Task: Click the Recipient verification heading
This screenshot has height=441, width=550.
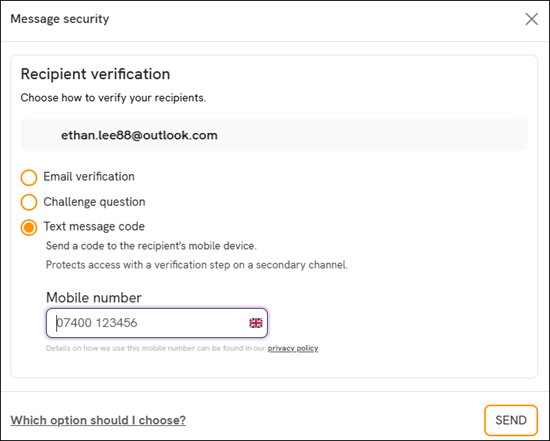Action: click(95, 74)
